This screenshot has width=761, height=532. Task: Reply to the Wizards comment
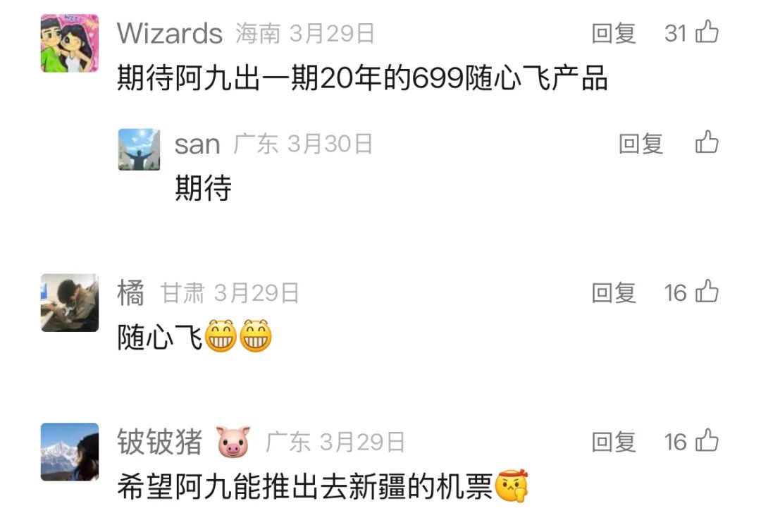(x=614, y=33)
